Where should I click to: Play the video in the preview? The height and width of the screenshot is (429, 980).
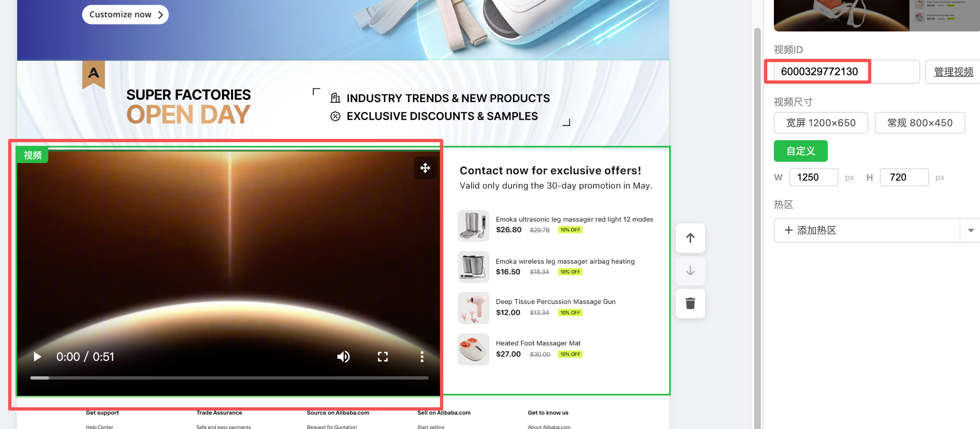(37, 357)
